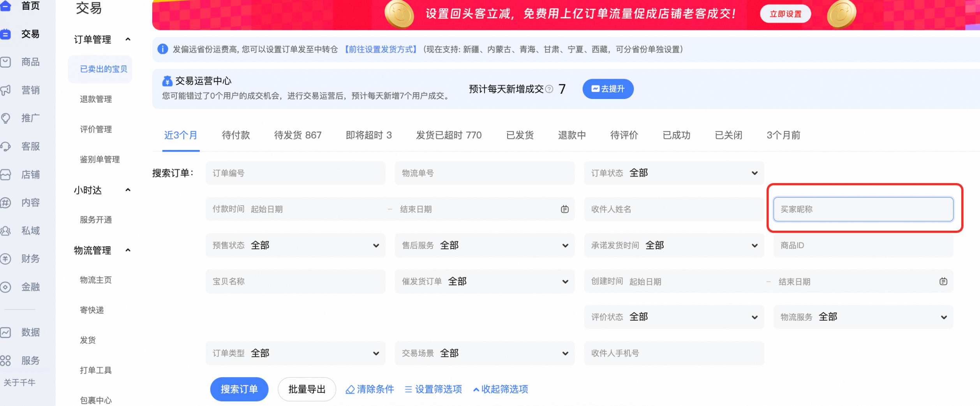Switch to 已发货 tab
The height and width of the screenshot is (406, 980).
520,135
